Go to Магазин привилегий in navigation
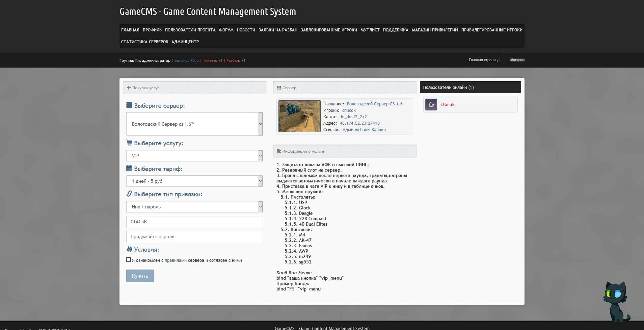This screenshot has width=644, height=330. click(434, 30)
